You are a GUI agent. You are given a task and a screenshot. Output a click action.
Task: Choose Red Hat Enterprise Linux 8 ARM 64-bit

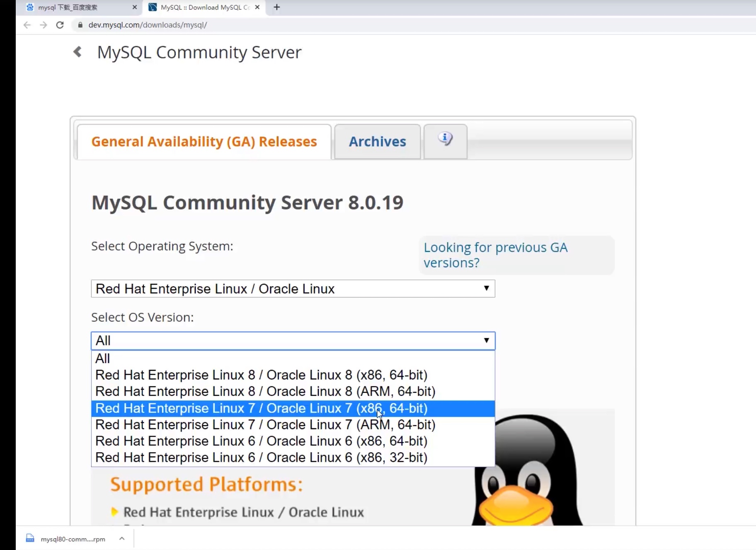[265, 391]
